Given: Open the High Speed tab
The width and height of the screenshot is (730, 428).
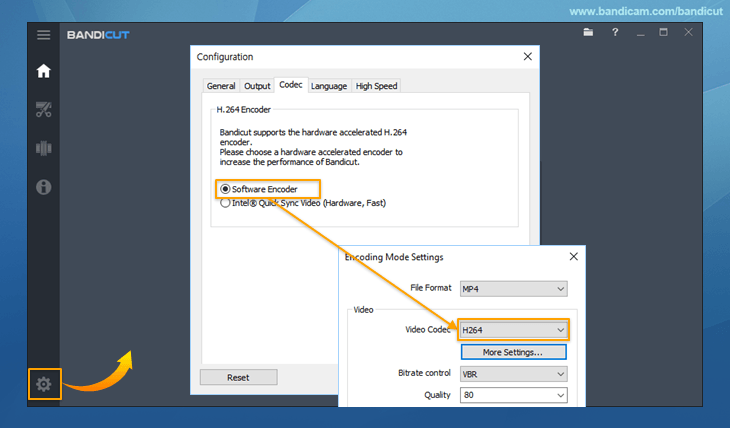Looking at the screenshot, I should coord(376,86).
